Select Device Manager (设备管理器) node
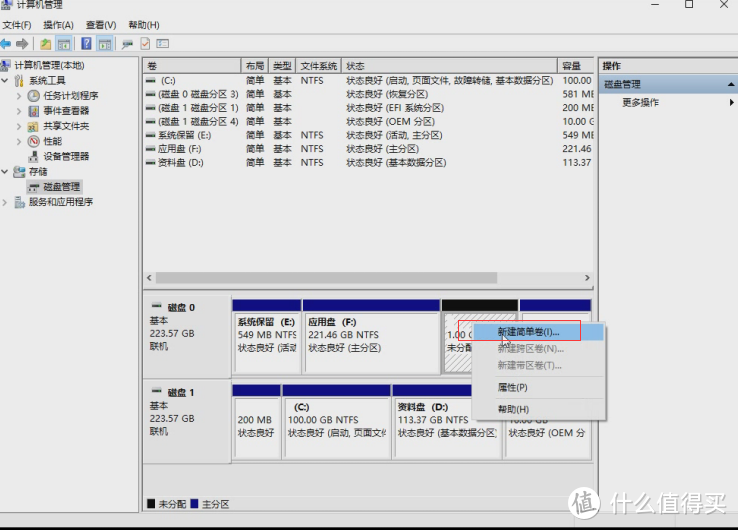Screen dimensions: 738x530 click(x=65, y=156)
